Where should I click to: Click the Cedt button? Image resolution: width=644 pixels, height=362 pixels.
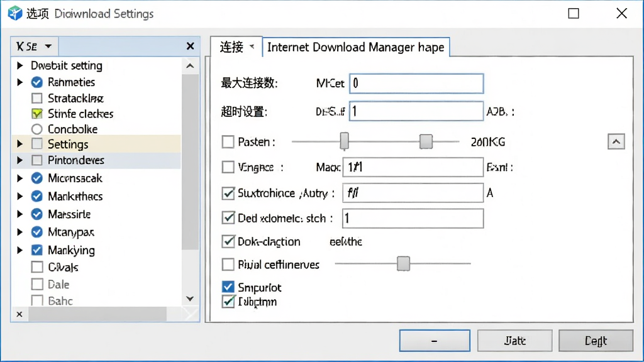pos(596,341)
